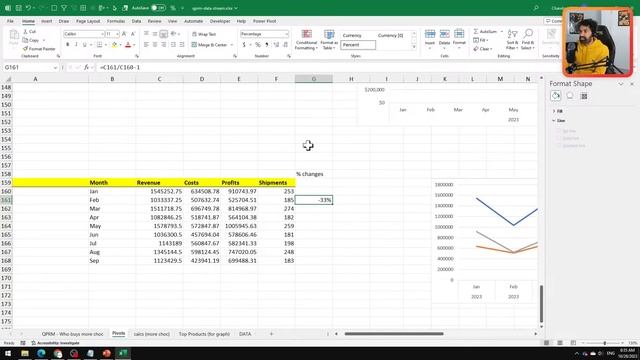Open Size & Properties in Format Shape pane
This screenshot has width=640, height=360.
coord(584,96)
